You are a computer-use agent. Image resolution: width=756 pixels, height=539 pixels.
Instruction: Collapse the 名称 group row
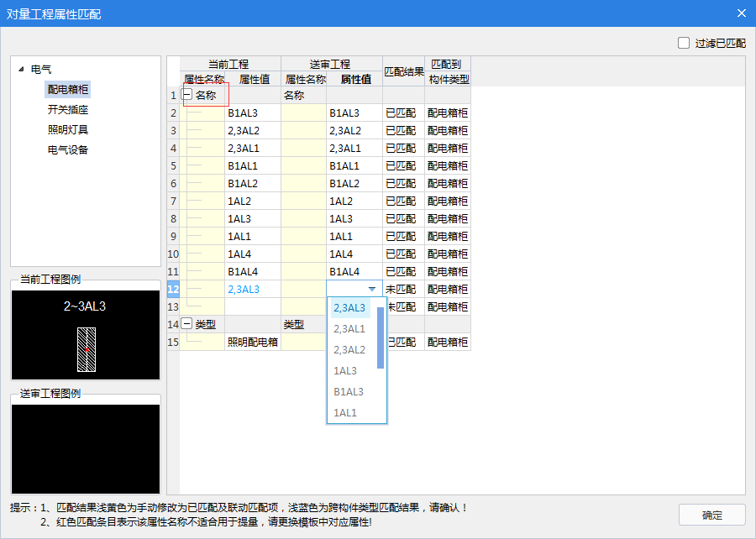(x=187, y=96)
